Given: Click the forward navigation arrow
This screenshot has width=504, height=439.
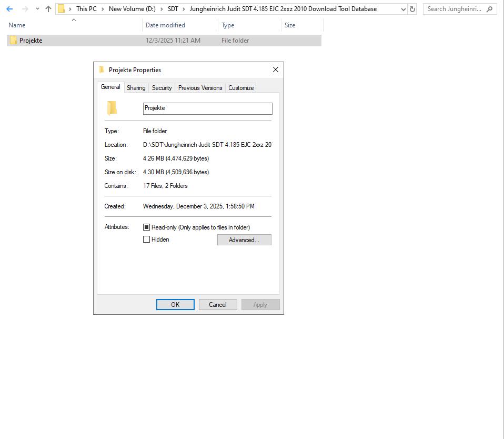Looking at the screenshot, I should [x=25, y=9].
